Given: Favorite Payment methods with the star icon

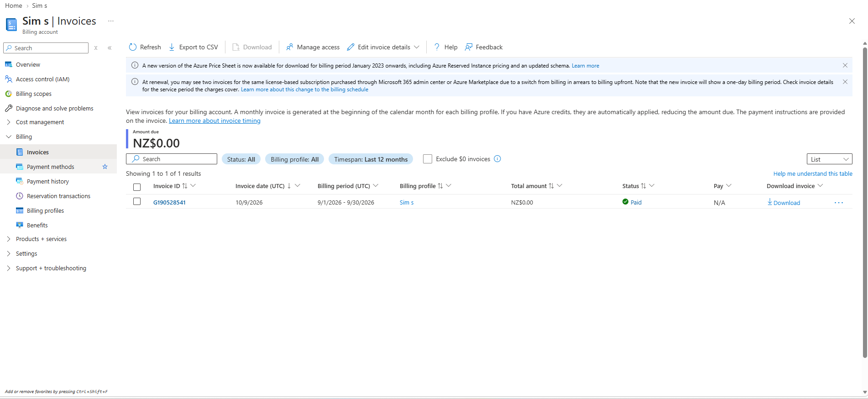Looking at the screenshot, I should (105, 167).
